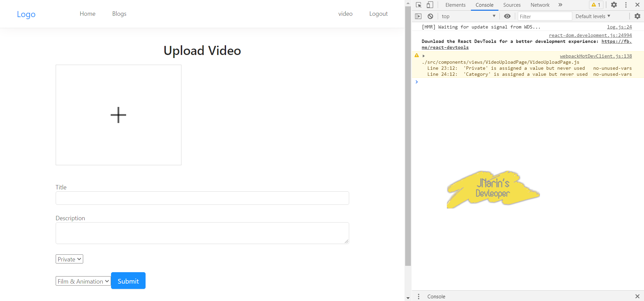Open the Default levels dropdown
The height and width of the screenshot is (301, 644).
pos(593,16)
